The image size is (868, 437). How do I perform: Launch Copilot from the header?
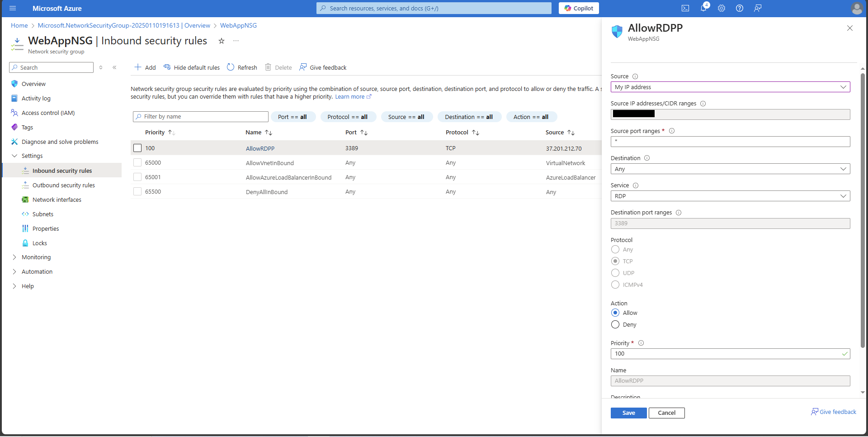[579, 8]
